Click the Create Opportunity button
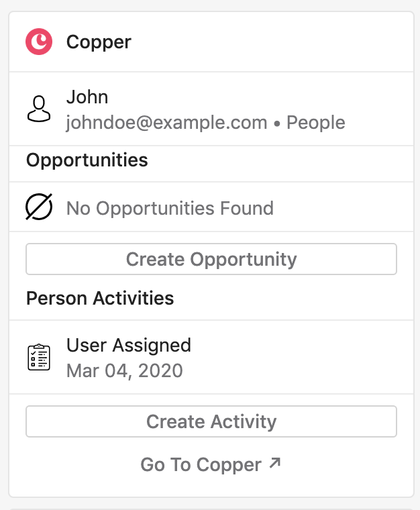 point(211,259)
